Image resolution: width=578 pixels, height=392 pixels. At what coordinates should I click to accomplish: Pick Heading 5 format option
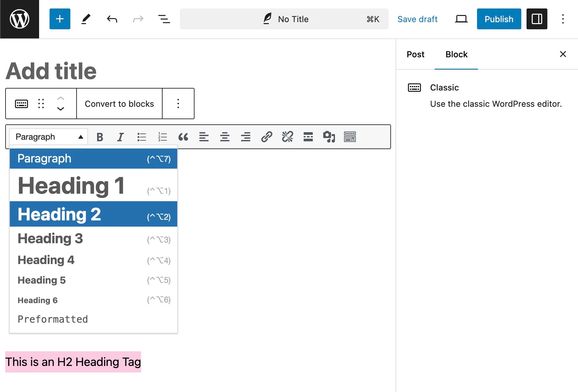point(94,280)
